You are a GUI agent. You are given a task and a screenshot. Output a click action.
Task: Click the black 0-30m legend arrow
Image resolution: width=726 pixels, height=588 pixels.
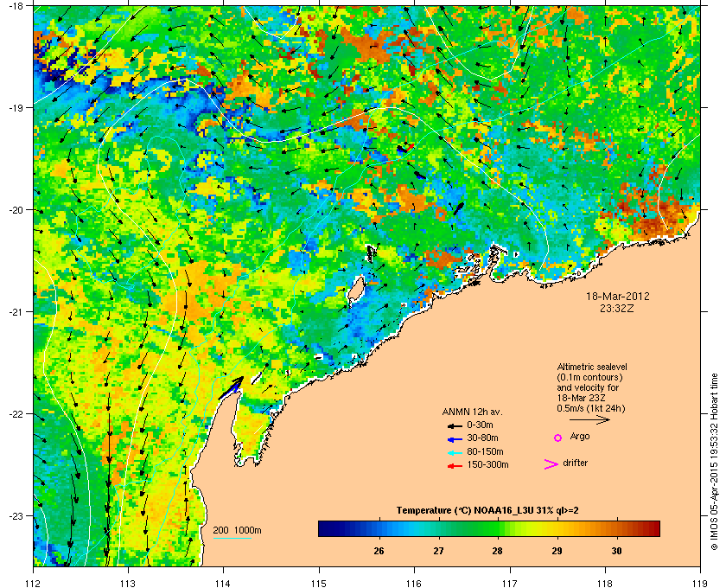click(x=455, y=425)
